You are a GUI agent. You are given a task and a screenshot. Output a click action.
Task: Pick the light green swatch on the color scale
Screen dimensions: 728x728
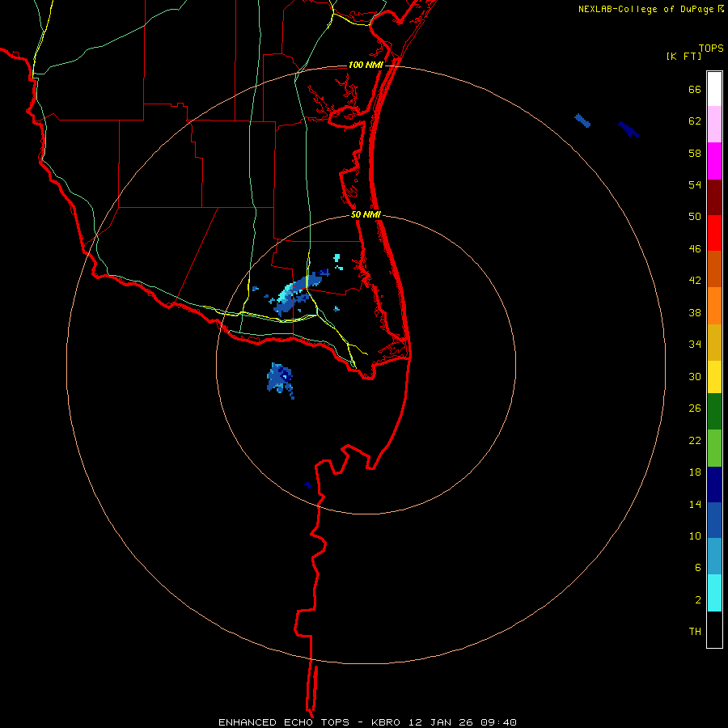714,448
